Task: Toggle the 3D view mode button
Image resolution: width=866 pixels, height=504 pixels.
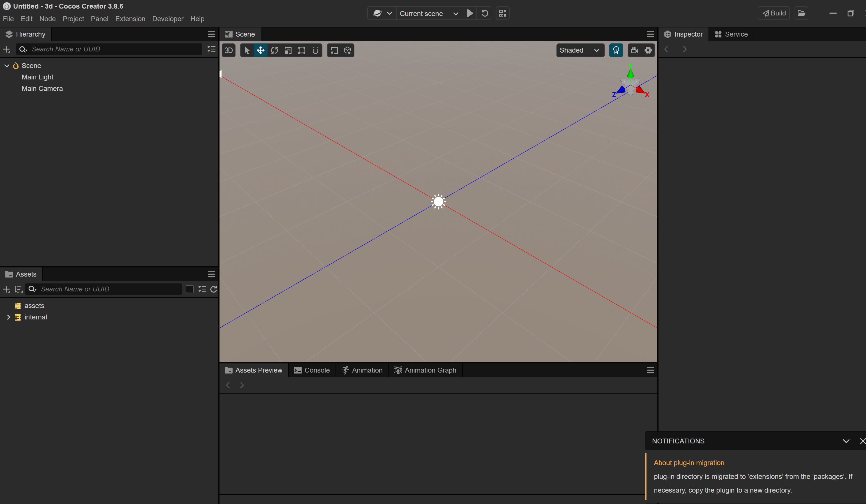Action: (229, 51)
